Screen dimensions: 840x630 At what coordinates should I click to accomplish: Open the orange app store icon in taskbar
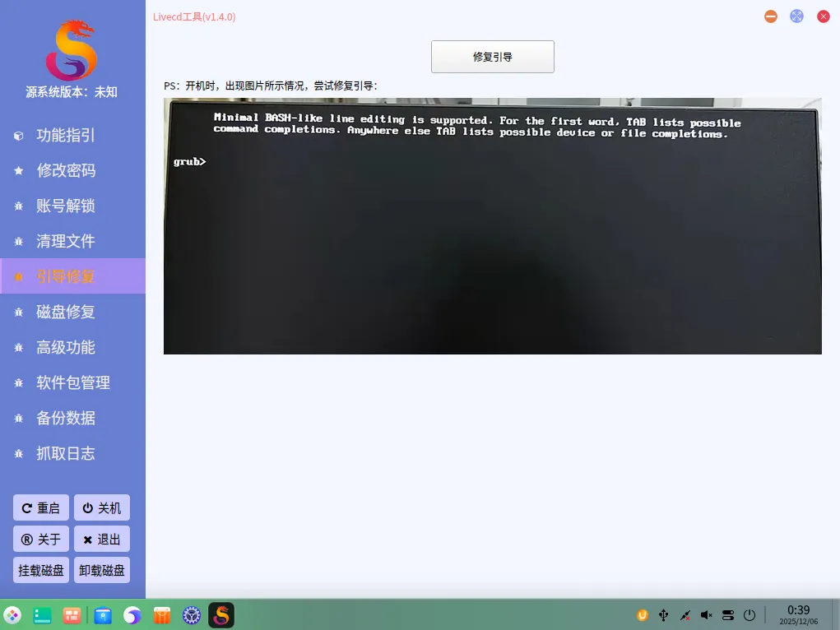(x=161, y=614)
